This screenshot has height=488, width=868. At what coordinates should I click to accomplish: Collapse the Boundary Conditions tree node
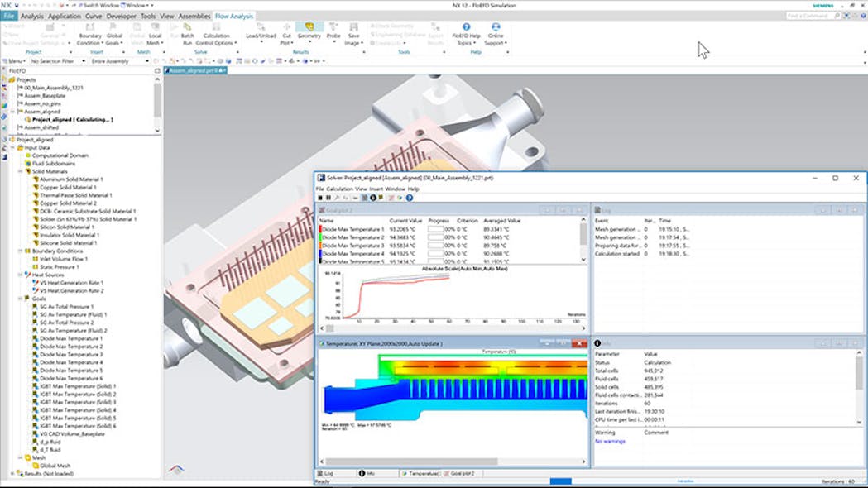(x=21, y=251)
